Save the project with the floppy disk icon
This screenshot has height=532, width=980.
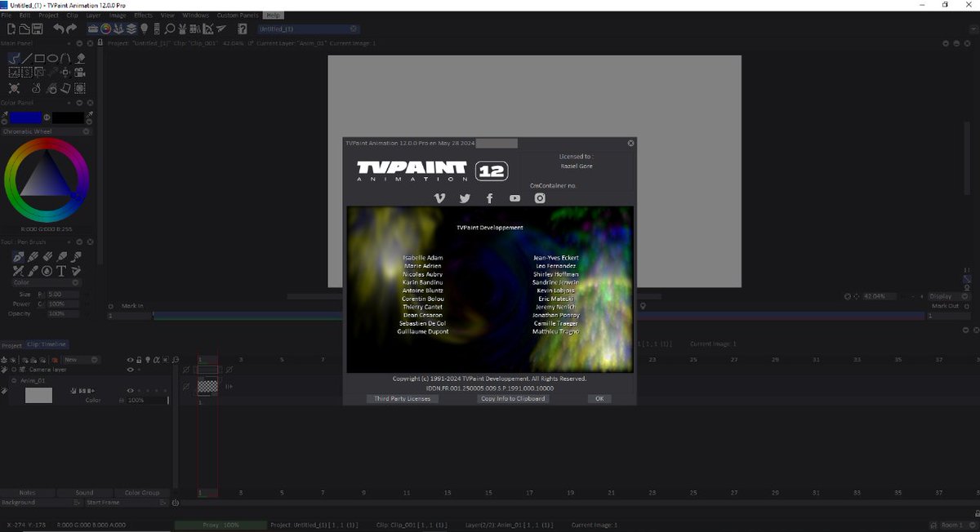click(x=38, y=29)
